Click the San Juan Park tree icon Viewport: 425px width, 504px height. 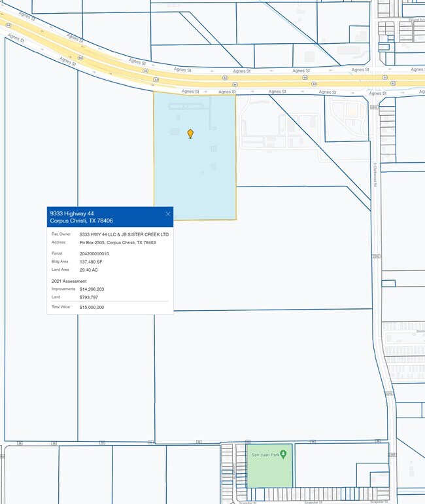coord(283,454)
